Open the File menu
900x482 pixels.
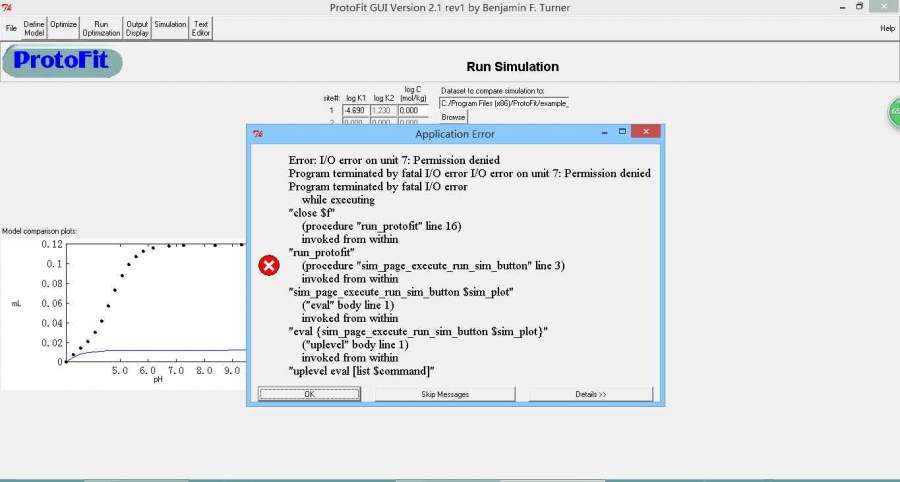[11, 28]
